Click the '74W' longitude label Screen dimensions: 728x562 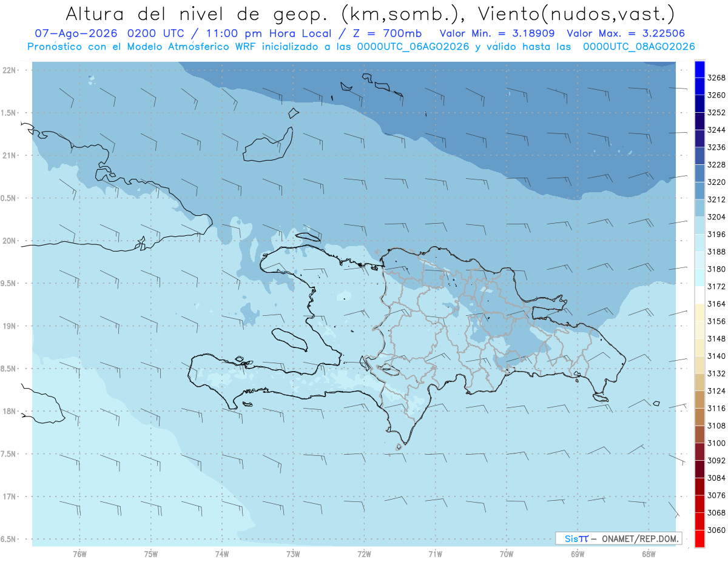click(x=222, y=553)
